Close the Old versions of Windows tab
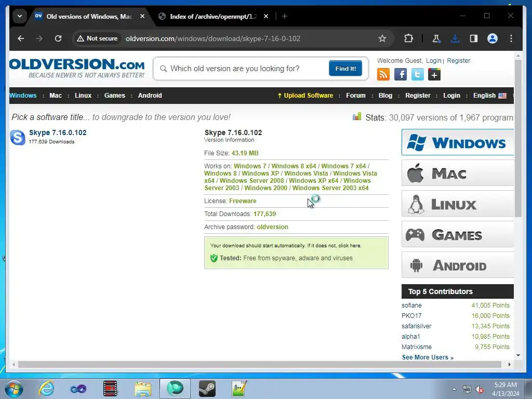 point(142,16)
